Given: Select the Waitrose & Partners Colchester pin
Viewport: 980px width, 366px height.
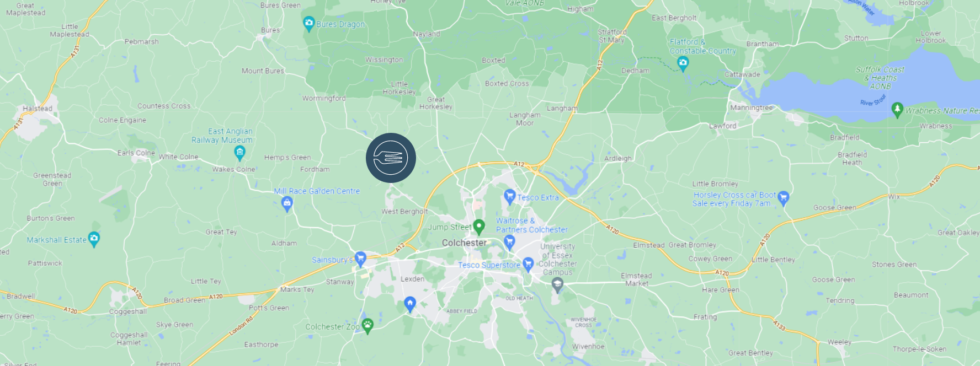Looking at the screenshot, I should coord(509,242).
